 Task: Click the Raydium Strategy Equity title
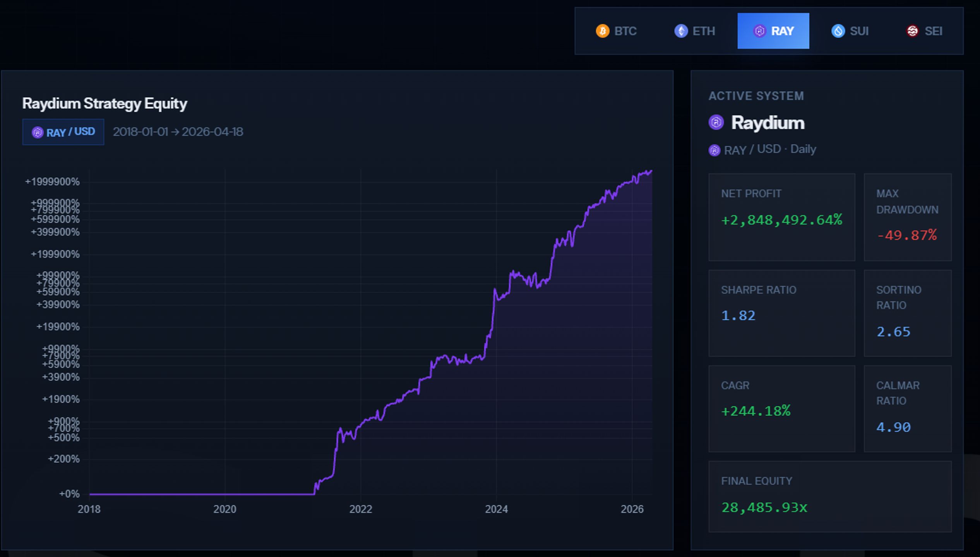pos(105,104)
